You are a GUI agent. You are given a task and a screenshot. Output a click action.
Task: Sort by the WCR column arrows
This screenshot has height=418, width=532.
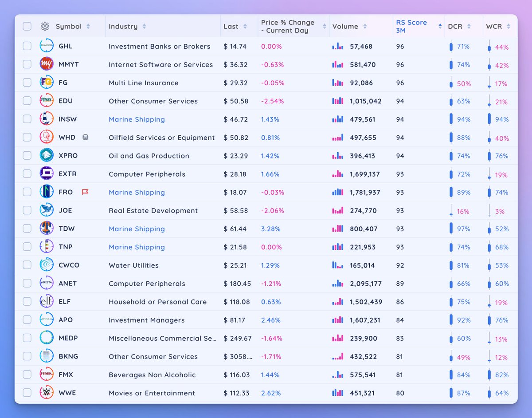click(x=509, y=27)
